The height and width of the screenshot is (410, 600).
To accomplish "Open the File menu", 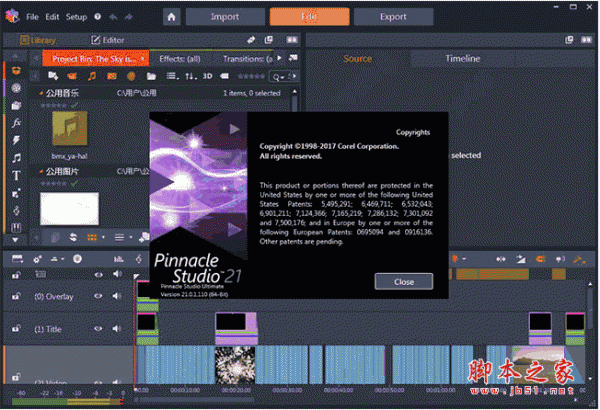I will click(33, 18).
